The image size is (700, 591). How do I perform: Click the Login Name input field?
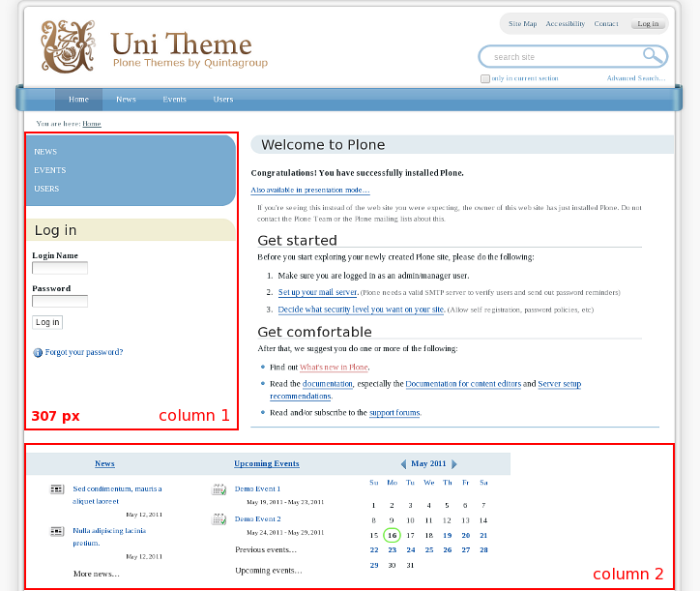[x=60, y=268]
